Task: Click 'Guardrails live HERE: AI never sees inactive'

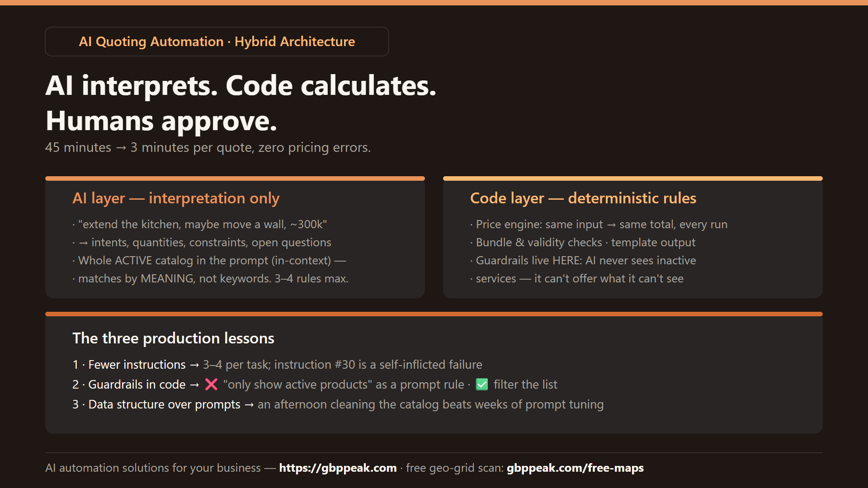Action: click(x=583, y=261)
